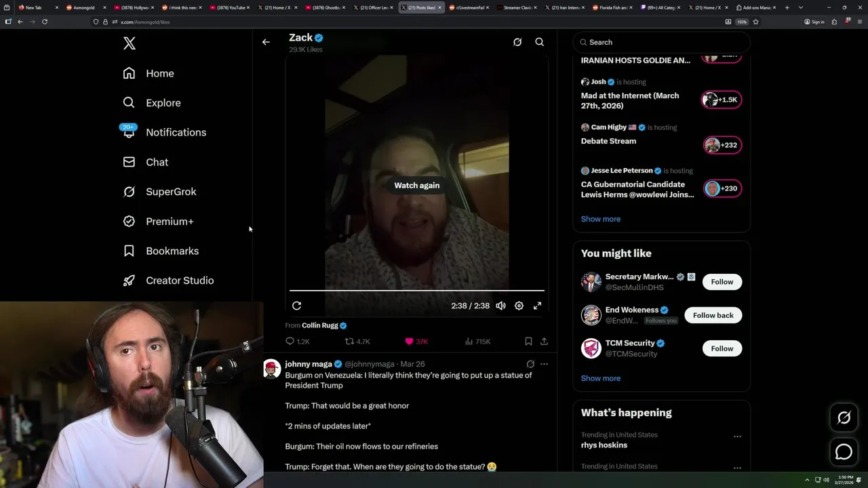Click reply icon with 1.2K
The image size is (868, 488).
298,342
